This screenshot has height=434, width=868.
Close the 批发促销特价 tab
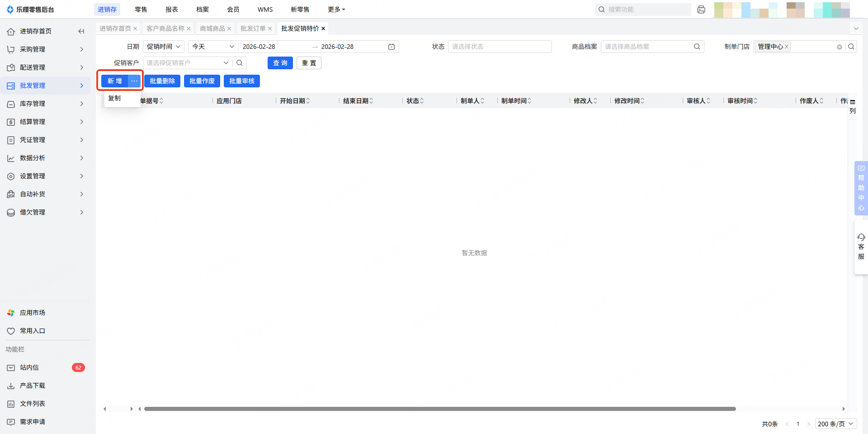pyautogui.click(x=323, y=29)
